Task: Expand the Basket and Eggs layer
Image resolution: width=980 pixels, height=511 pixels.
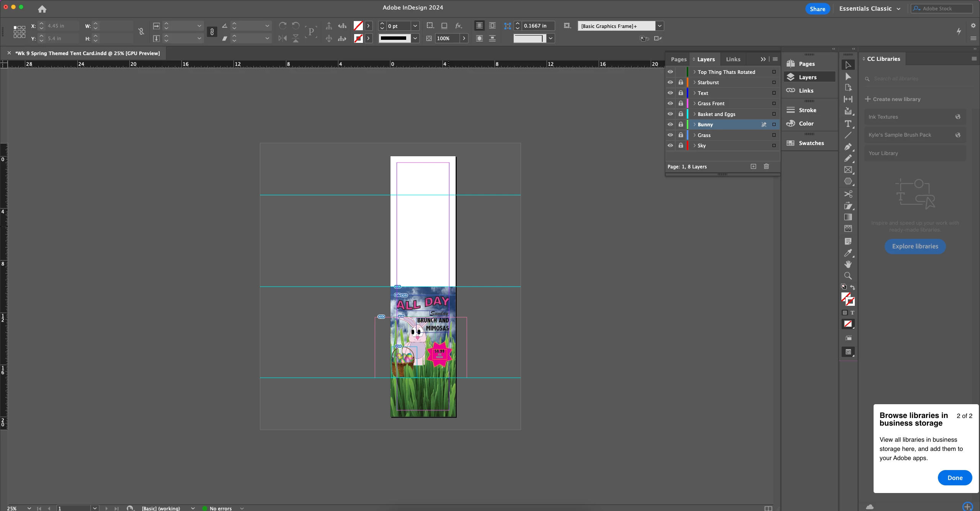Action: pyautogui.click(x=694, y=114)
